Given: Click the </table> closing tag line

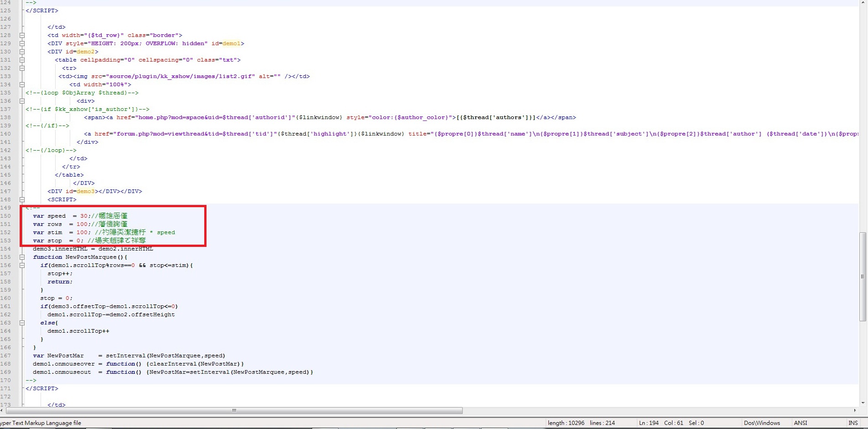Looking at the screenshot, I should (x=69, y=175).
